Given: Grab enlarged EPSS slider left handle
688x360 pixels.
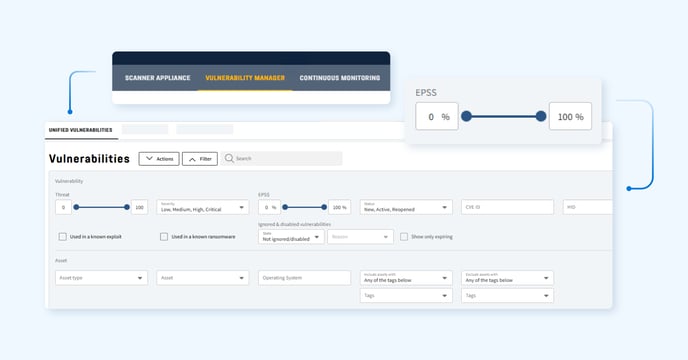Looking at the screenshot, I should [466, 116].
